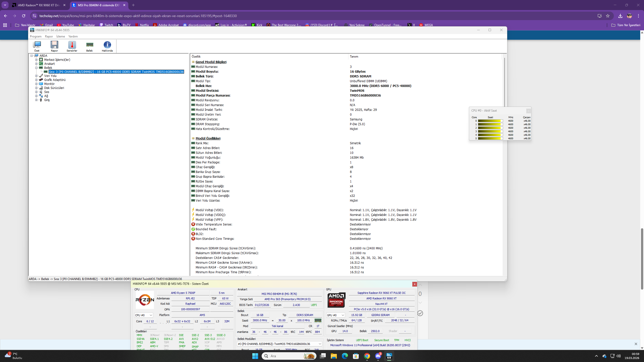
Task: Close the AMD Radeon RX 9060 XT browser tab
Action: [64, 5]
